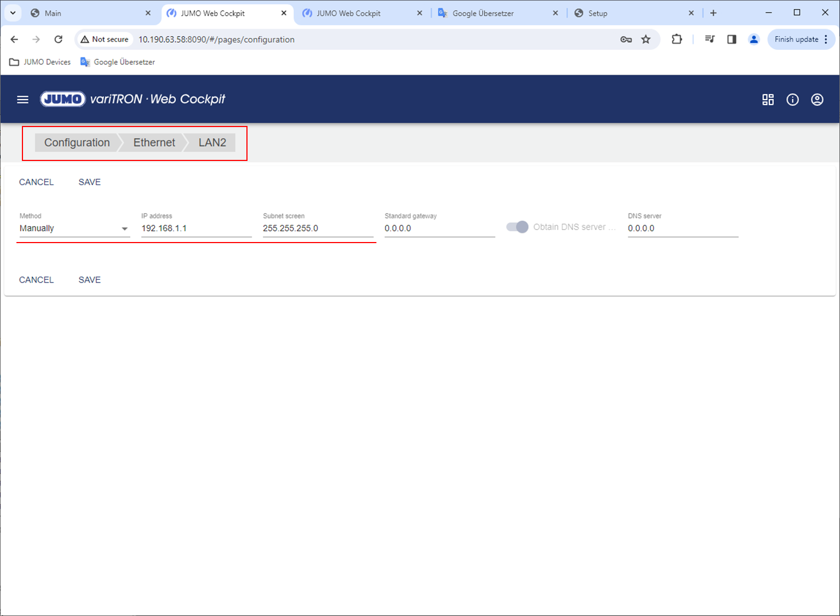Image resolution: width=840 pixels, height=616 pixels.
Task: Open the JUMO Devices bookmark folder
Action: point(41,62)
